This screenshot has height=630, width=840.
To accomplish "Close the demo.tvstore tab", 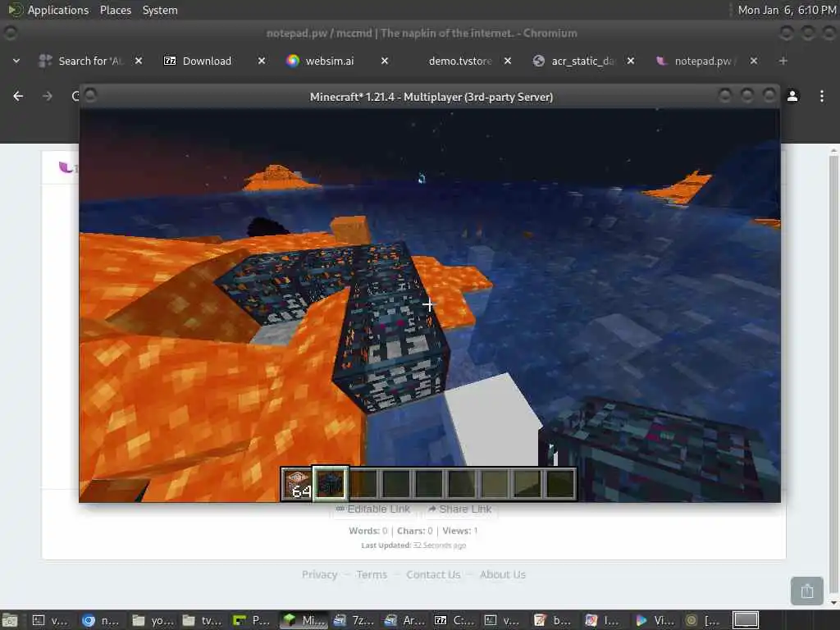I will 508,61.
